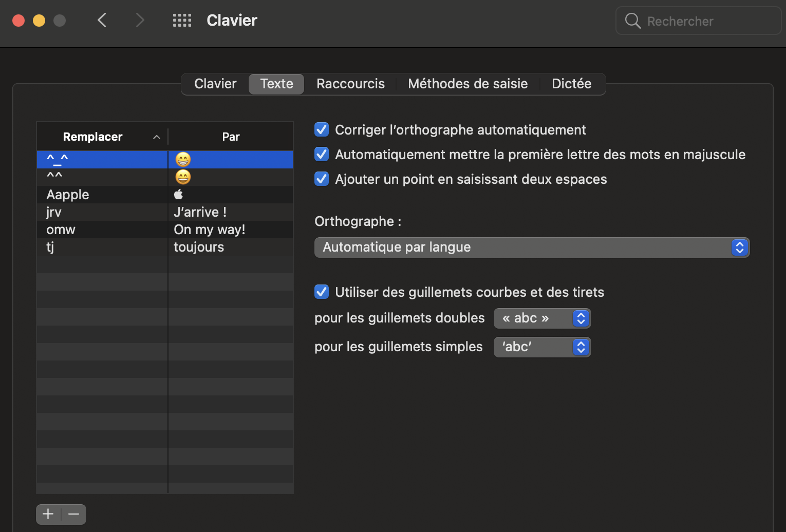
Task: Toggle automatic capitalization of first letter
Action: [x=322, y=154]
